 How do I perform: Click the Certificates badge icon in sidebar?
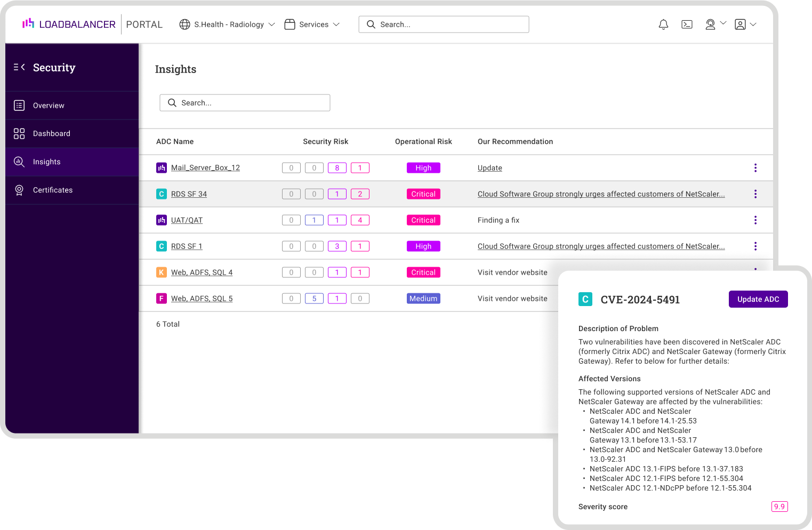(19, 190)
